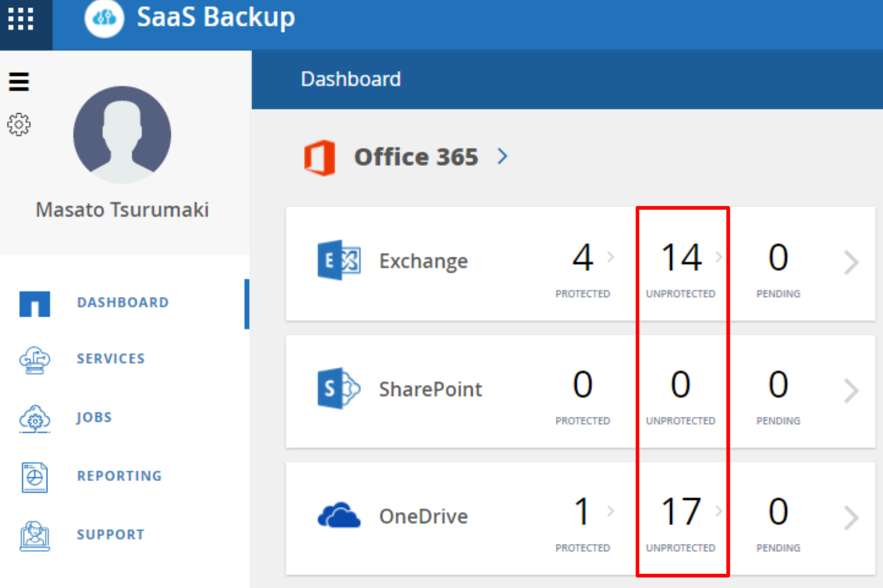Viewport: 883px width, 588px height.
Task: Click the SharePoint service icon
Action: (339, 388)
